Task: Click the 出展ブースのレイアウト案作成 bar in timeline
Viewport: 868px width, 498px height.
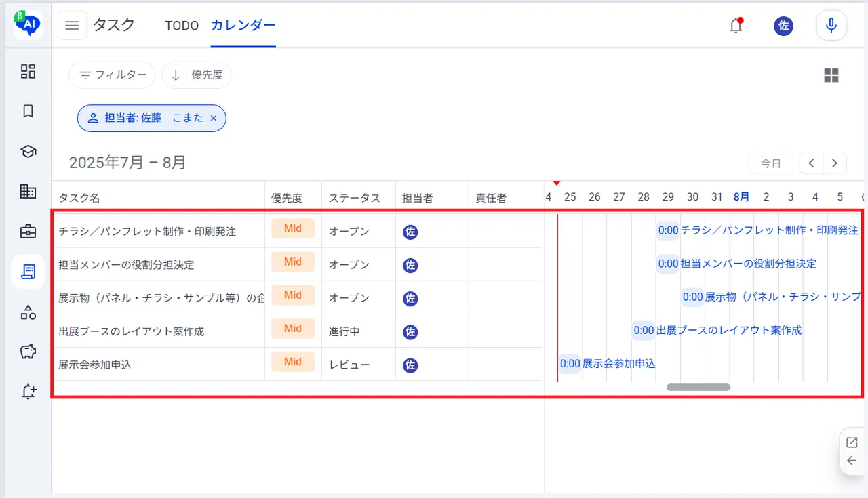Action: (717, 330)
